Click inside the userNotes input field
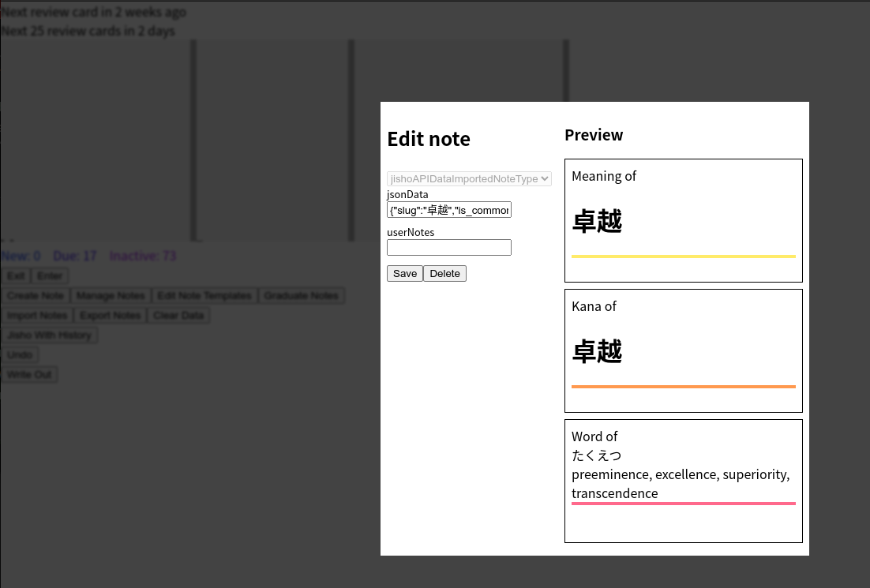 pos(448,247)
